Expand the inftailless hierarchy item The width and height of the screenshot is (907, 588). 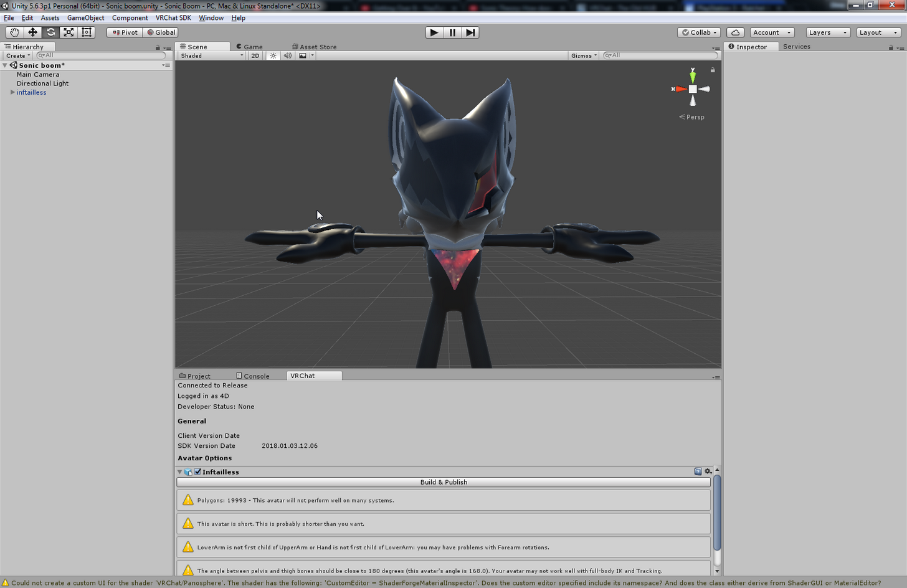(x=12, y=92)
